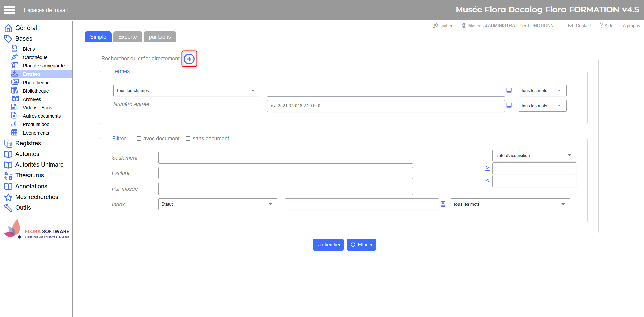This screenshot has height=317, width=644.
Task: Click the Effacer button
Action: click(x=361, y=245)
